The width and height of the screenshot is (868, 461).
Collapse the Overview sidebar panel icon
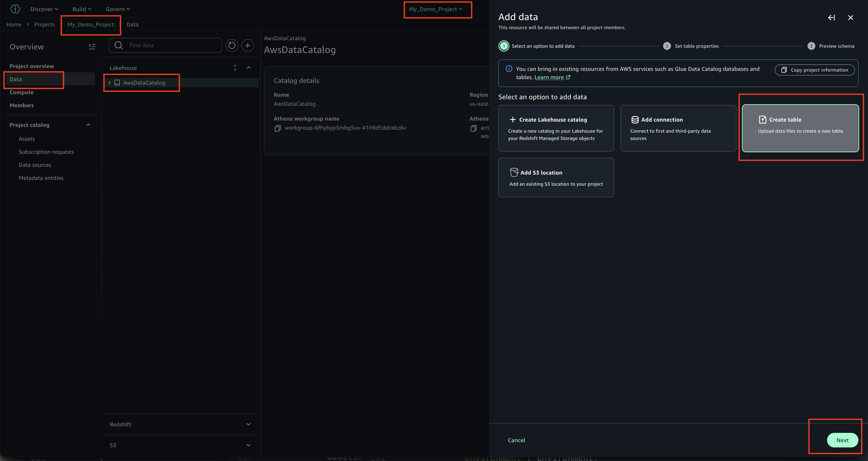pyautogui.click(x=92, y=46)
